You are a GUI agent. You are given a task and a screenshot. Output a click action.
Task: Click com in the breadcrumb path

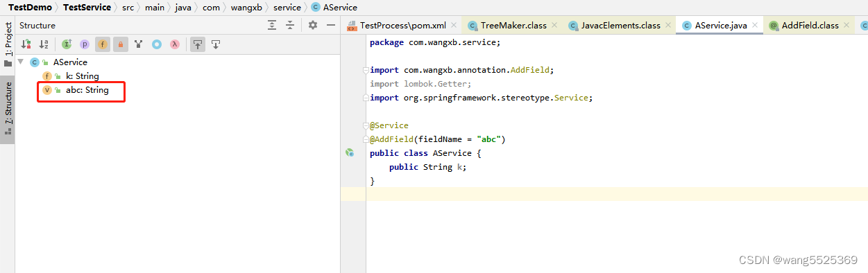click(x=211, y=8)
